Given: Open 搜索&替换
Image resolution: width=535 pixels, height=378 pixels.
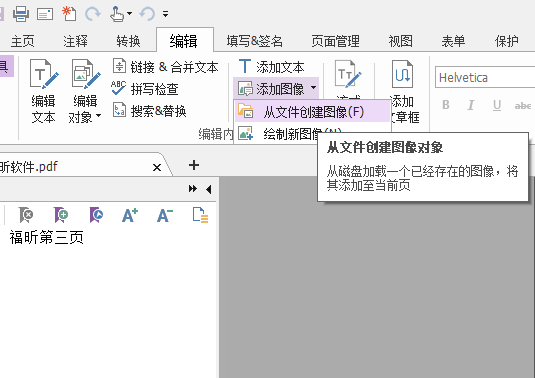Looking at the screenshot, I should click(x=150, y=111).
